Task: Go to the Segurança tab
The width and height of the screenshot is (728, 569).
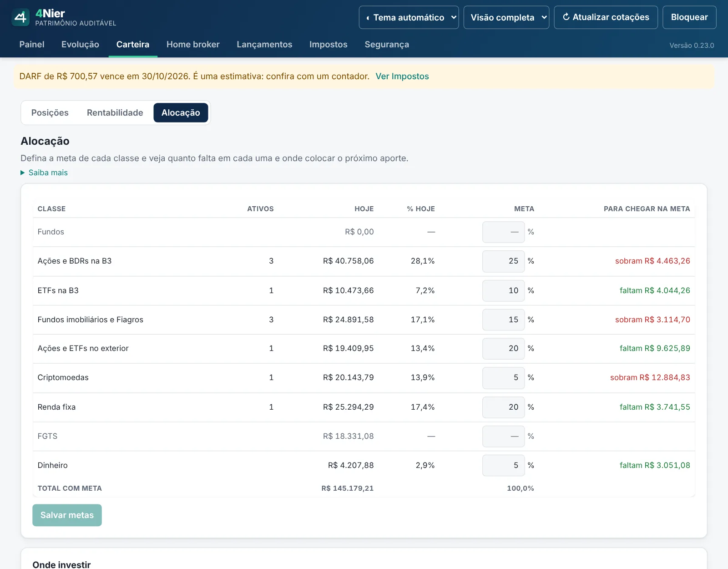Action: click(x=387, y=45)
